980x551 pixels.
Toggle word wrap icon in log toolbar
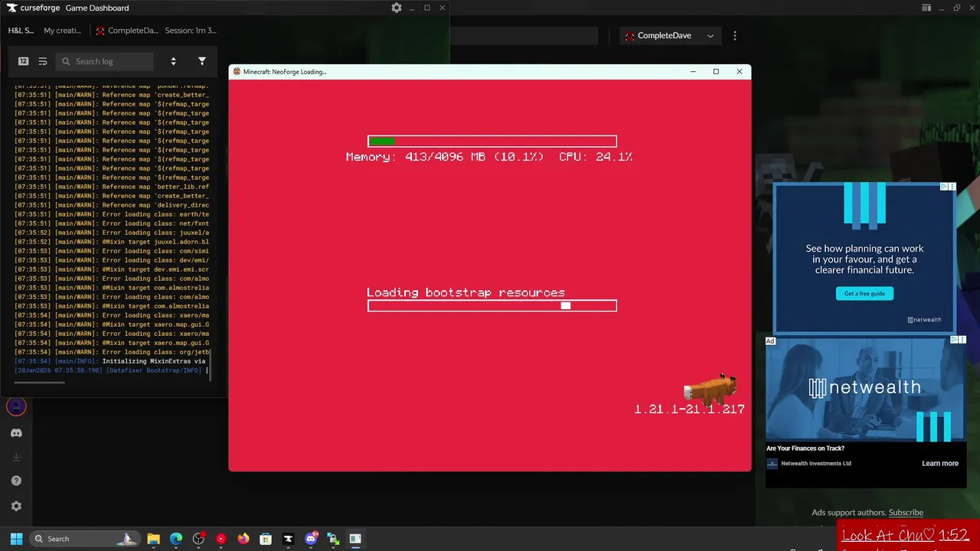(x=43, y=61)
